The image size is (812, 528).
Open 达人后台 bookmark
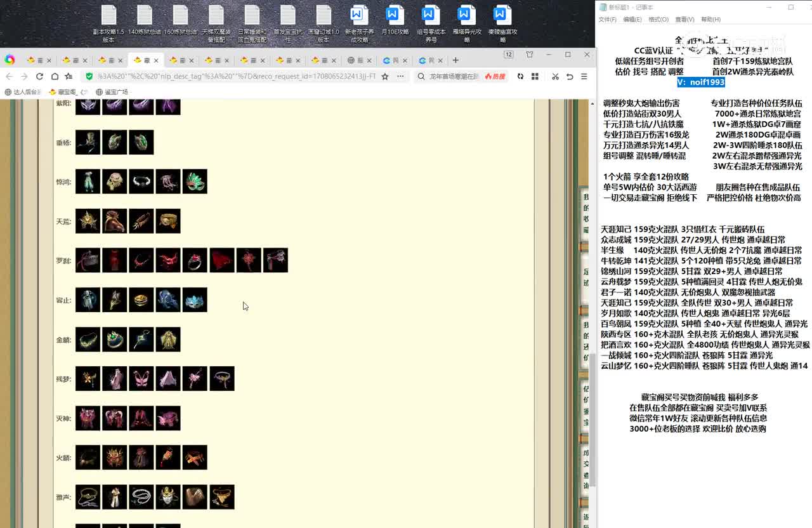pos(22,92)
